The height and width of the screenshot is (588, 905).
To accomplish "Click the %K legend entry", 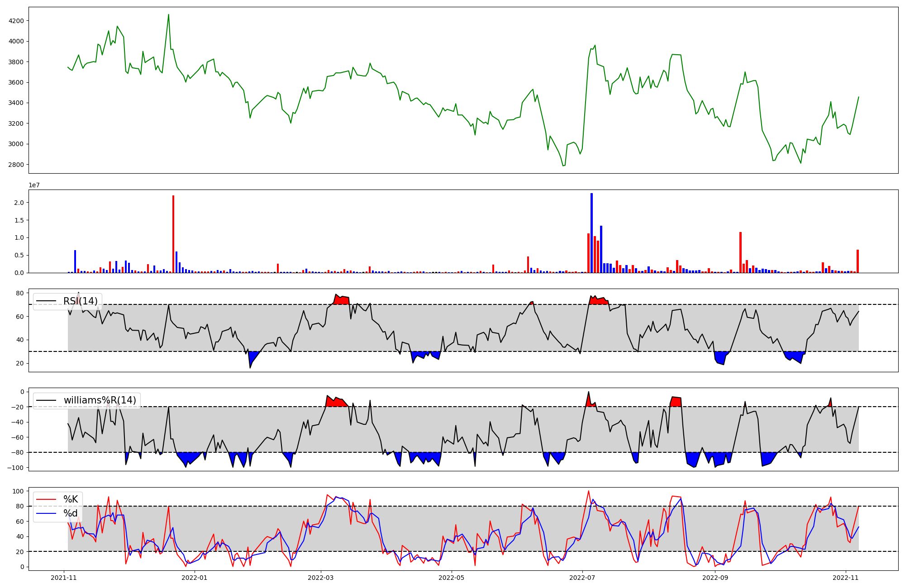I will (x=71, y=499).
